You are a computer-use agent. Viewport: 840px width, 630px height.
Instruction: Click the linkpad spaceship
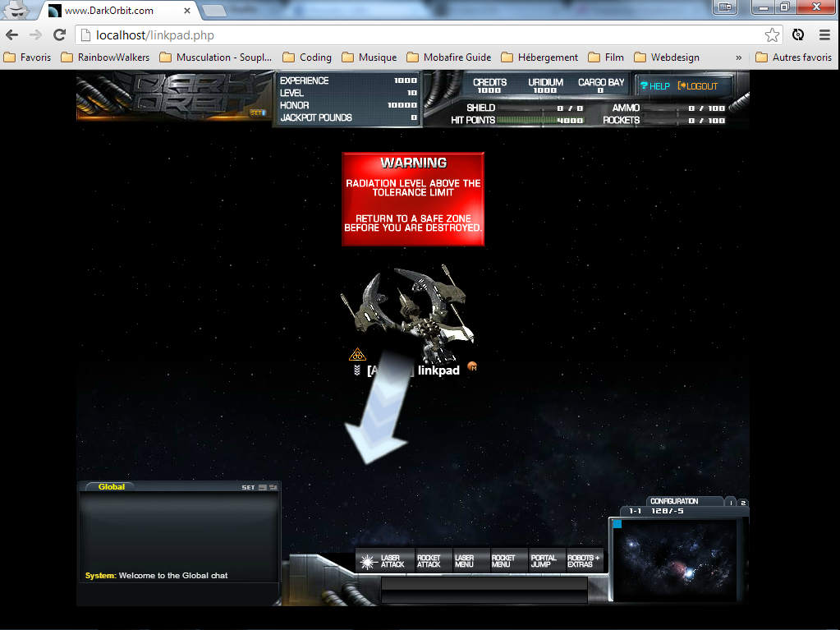(409, 312)
